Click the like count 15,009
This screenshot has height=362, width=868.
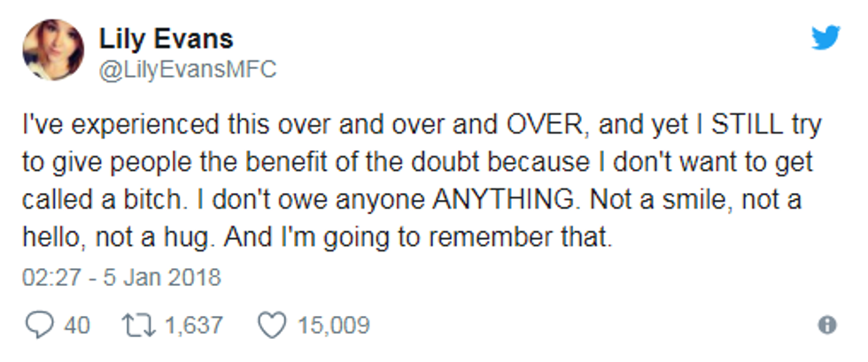pyautogui.click(x=333, y=325)
